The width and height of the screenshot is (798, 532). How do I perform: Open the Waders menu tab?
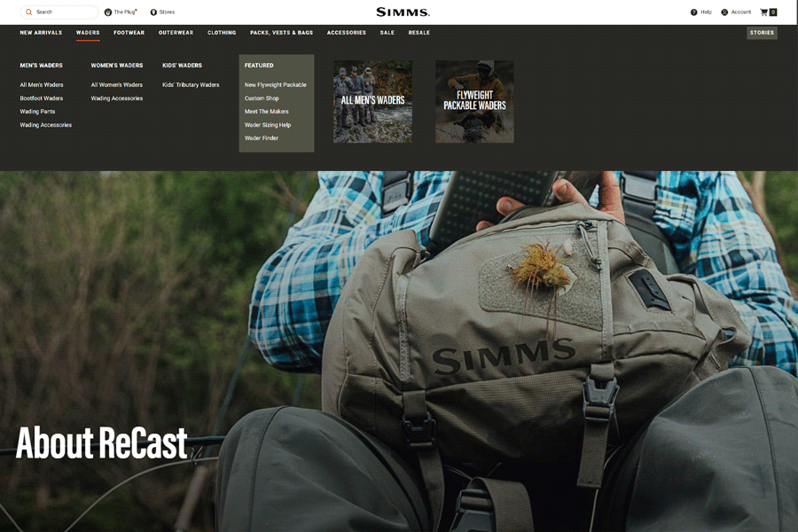click(x=88, y=33)
